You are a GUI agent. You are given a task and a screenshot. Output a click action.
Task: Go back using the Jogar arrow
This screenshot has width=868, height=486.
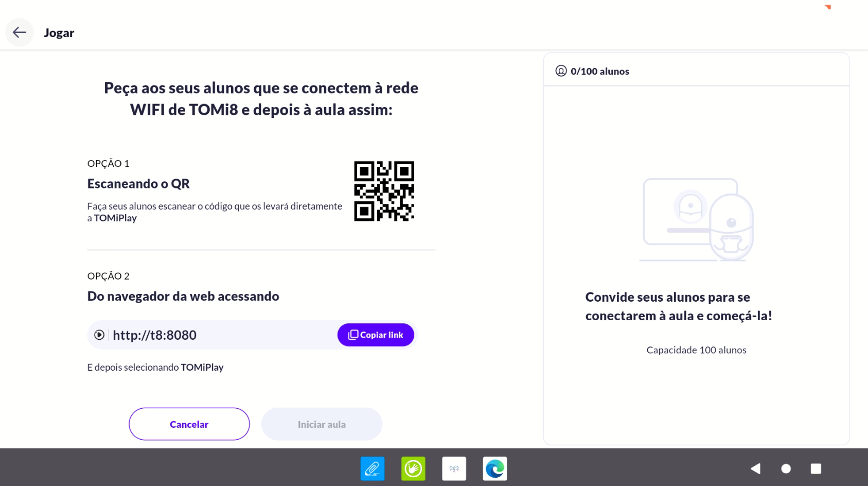[20, 32]
